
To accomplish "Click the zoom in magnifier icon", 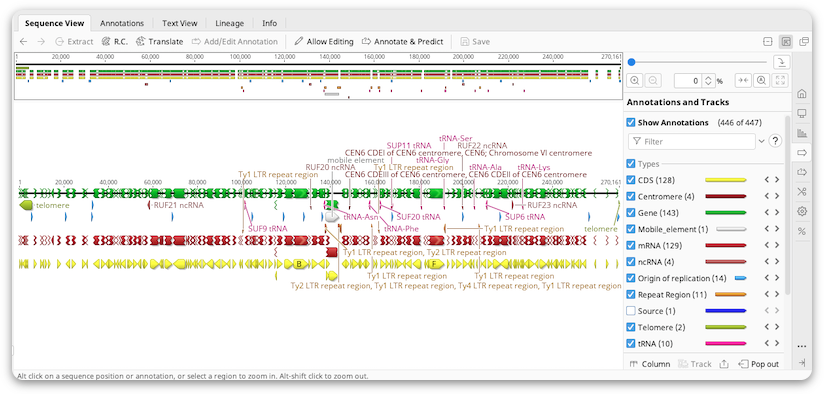I will 635,81.
